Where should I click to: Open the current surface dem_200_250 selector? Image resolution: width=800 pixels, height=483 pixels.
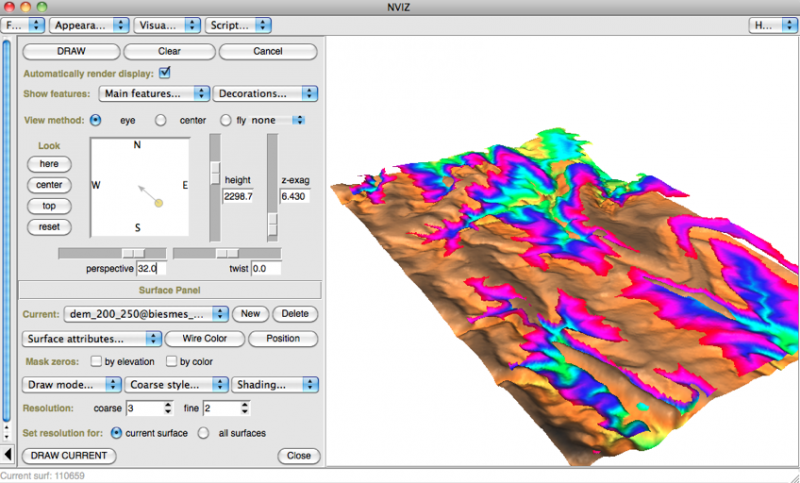click(146, 314)
